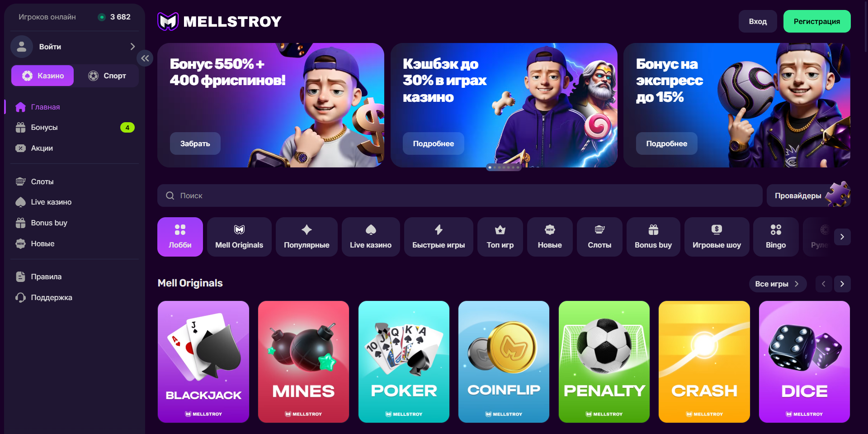Select the Быстрые игры lightning category

[x=439, y=237]
